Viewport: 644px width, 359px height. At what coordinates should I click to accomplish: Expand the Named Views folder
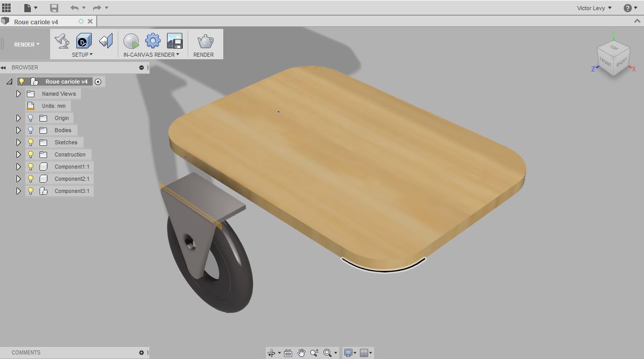click(18, 94)
